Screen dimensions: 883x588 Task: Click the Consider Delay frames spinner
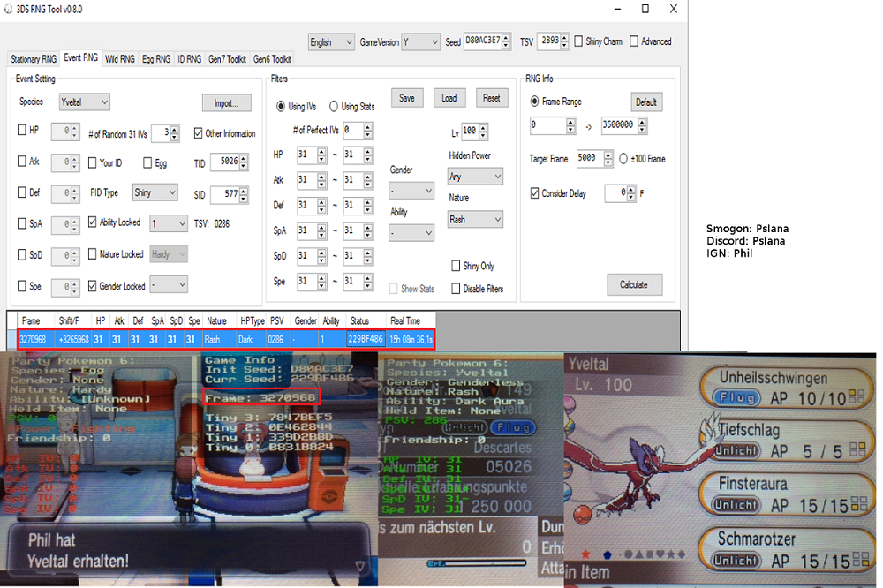click(620, 193)
